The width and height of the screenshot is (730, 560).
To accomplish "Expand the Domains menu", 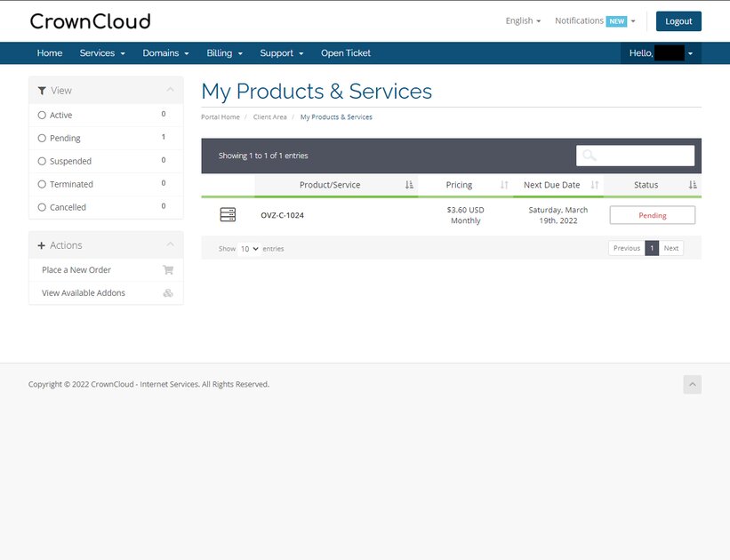I will (165, 53).
